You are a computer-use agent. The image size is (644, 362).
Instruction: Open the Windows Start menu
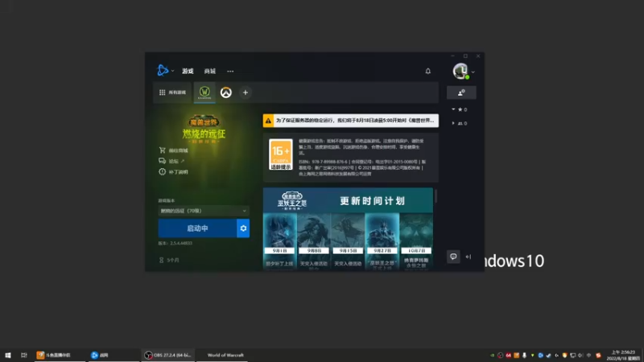pyautogui.click(x=8, y=355)
